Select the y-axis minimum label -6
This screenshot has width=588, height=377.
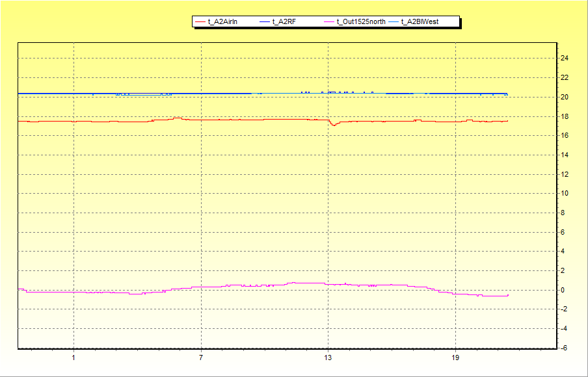(564, 348)
